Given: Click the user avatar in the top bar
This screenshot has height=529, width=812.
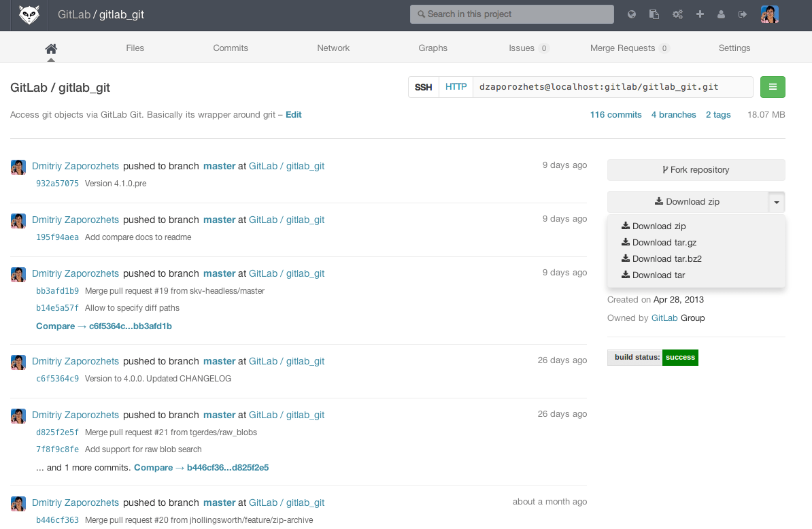Looking at the screenshot, I should click(x=769, y=14).
